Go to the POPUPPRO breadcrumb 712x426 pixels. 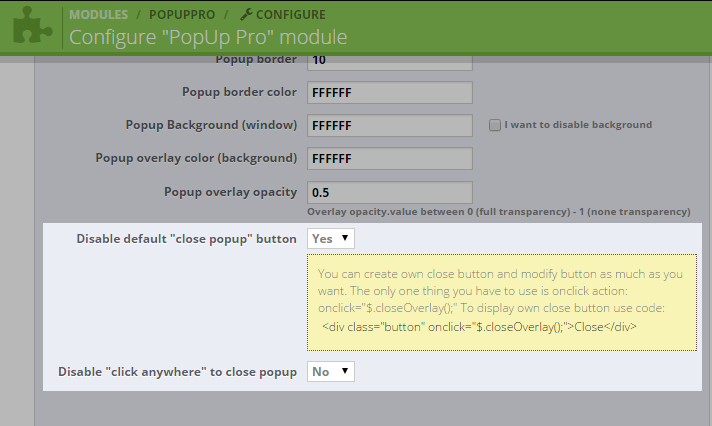click(182, 15)
